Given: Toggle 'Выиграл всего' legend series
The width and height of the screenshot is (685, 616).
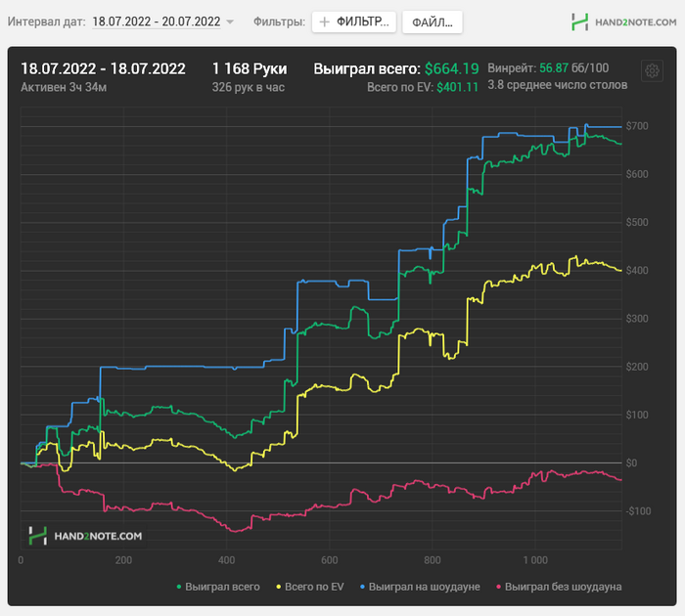Looking at the screenshot, I should pyautogui.click(x=218, y=587).
